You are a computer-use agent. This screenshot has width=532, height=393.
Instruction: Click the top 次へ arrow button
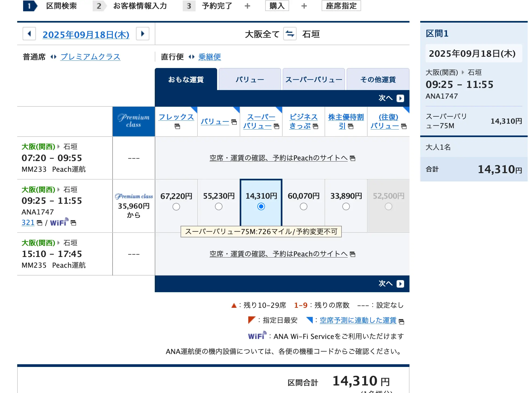400,98
